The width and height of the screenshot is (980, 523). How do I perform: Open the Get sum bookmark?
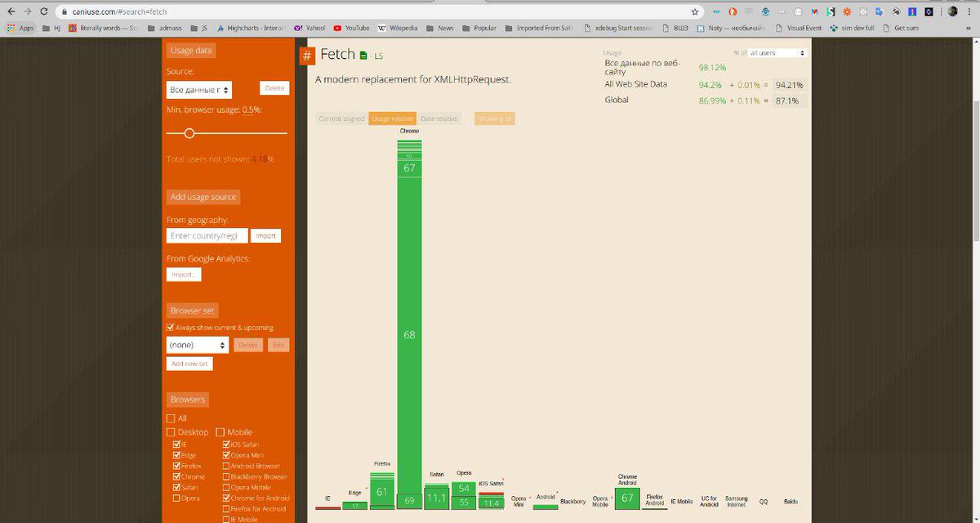[x=900, y=28]
